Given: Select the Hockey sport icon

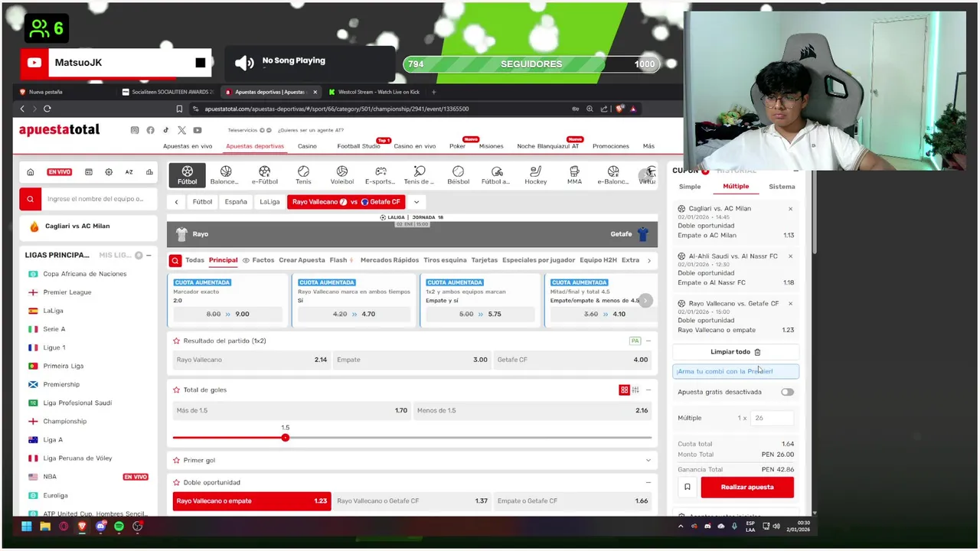Looking at the screenshot, I should tap(536, 174).
